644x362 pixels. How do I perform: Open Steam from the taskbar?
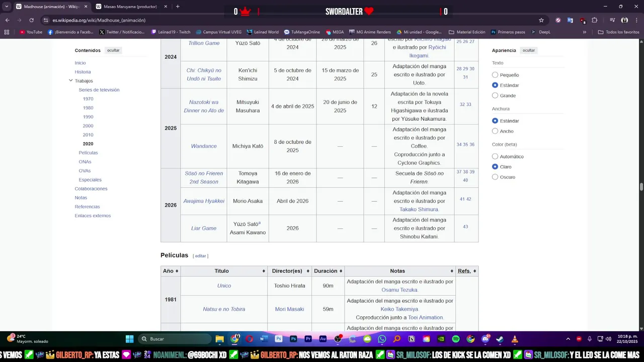(x=500, y=339)
